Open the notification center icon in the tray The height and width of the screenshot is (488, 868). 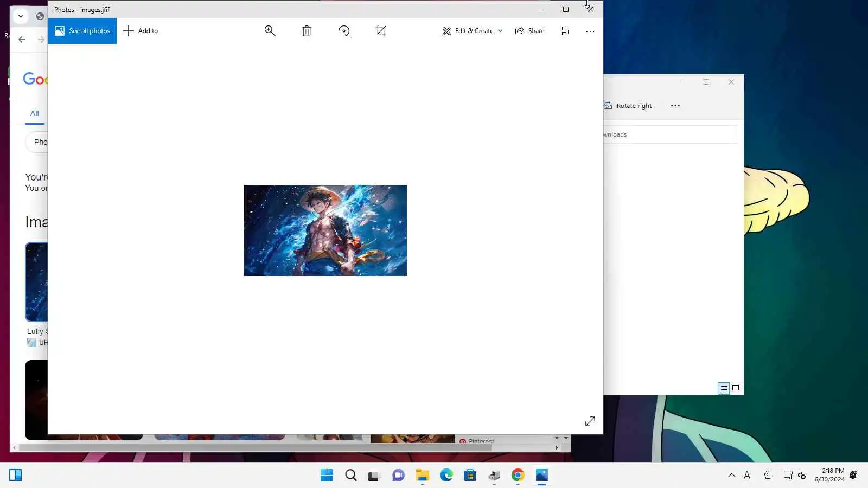(x=853, y=476)
